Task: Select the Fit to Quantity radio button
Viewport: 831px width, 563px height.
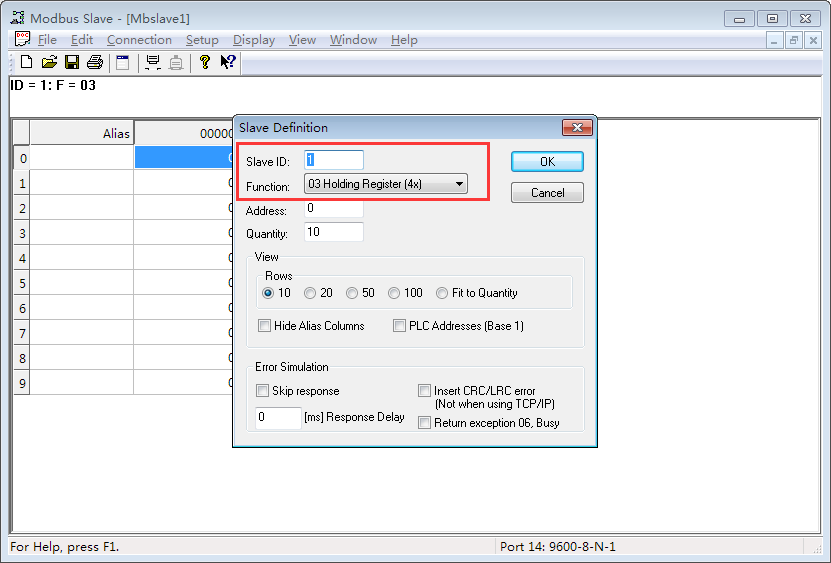Action: (442, 293)
